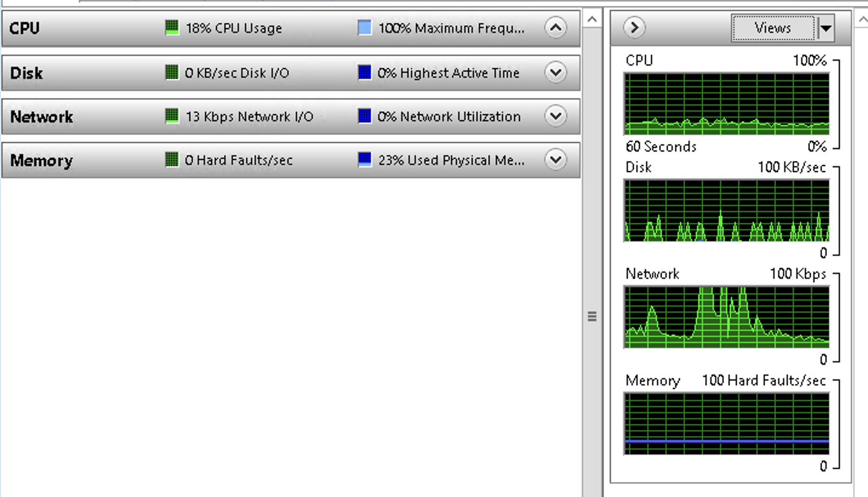
Task: Click the left pane scroll up arrow
Action: 592,19
